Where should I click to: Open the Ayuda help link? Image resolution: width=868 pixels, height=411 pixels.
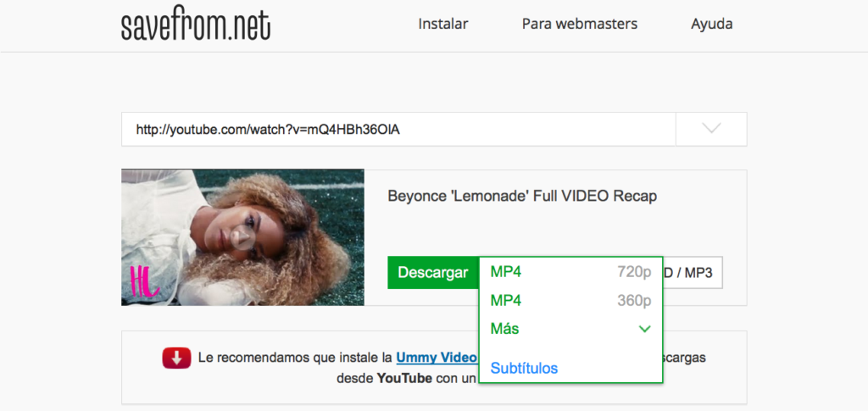pos(712,25)
